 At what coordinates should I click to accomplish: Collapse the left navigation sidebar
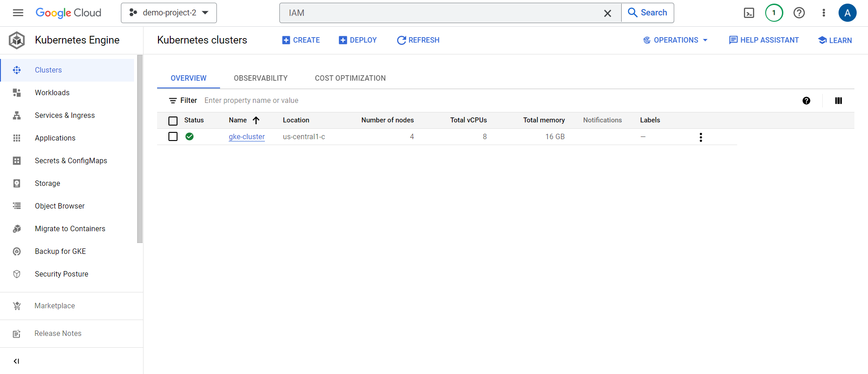(16, 361)
